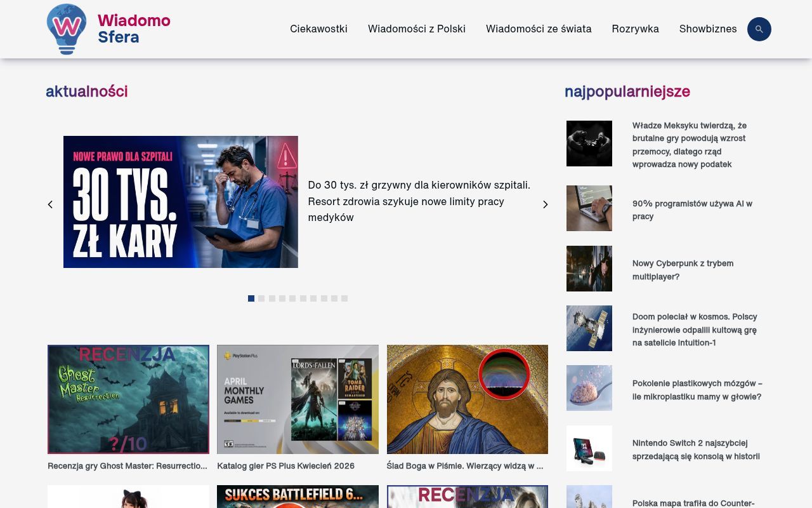Image resolution: width=812 pixels, height=508 pixels.
Task: Open Doom poleciał w kosmos article
Action: click(x=695, y=330)
